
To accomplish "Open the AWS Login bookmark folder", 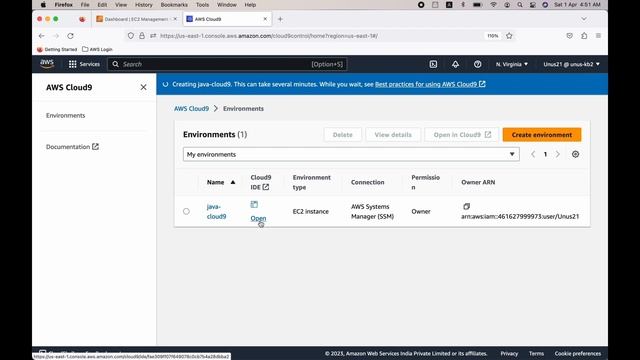I will coord(97,49).
